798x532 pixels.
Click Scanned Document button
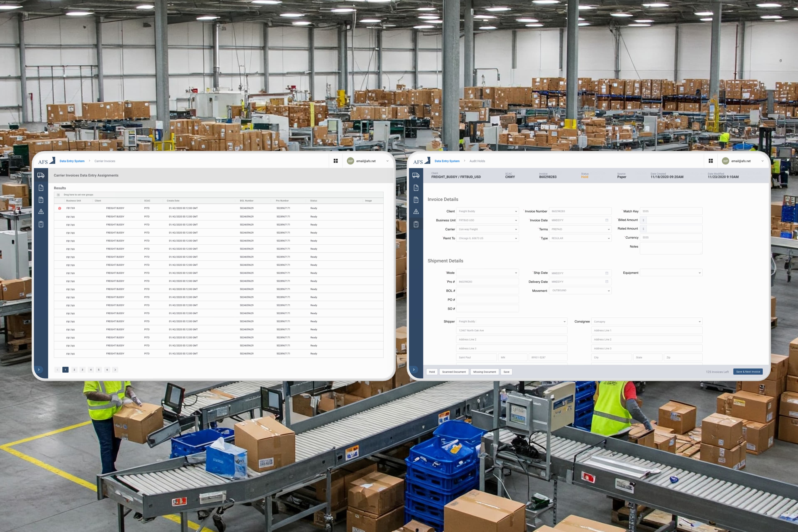coord(454,372)
